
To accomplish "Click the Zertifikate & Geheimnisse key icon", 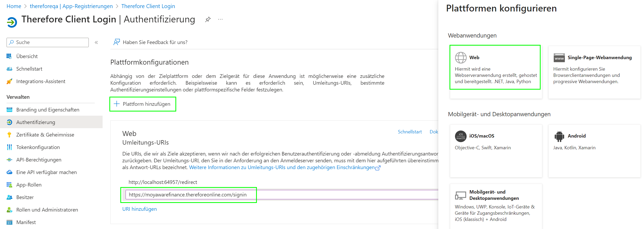I will 9,135.
